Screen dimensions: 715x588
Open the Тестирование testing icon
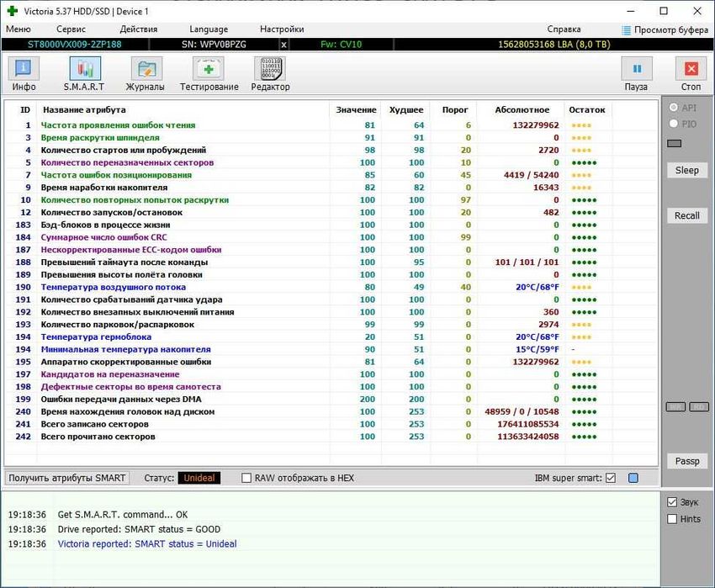pos(208,68)
